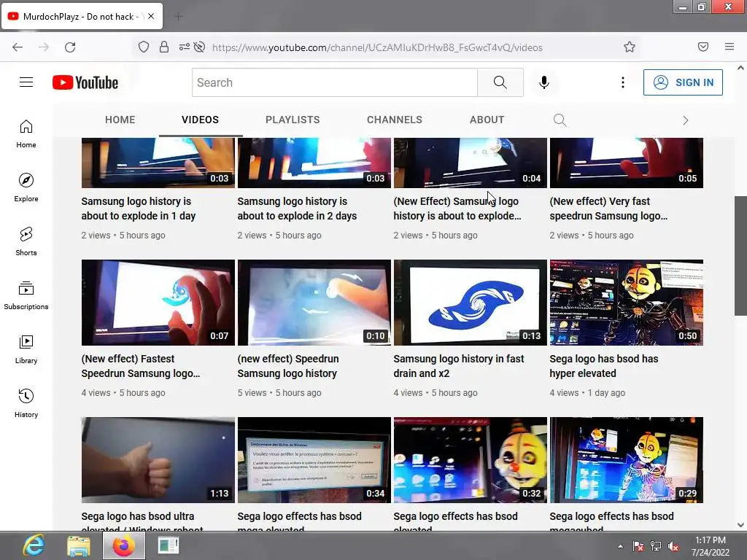Click the padlock site security icon
The image size is (747, 560).
[x=164, y=47]
